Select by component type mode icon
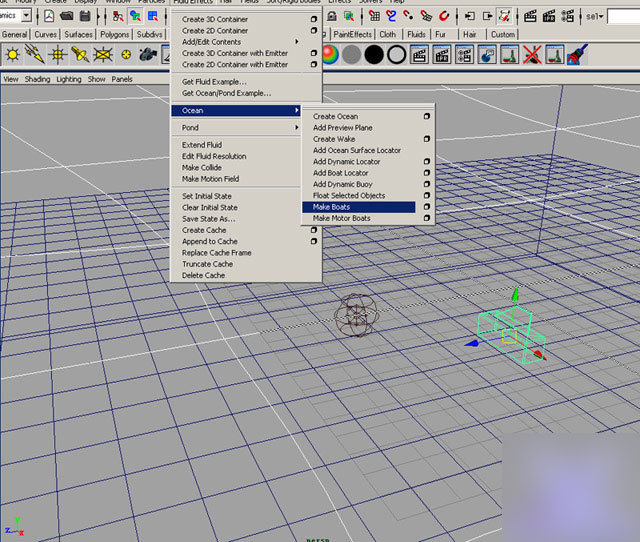Screen dimensions: 640x542 (x=153, y=16)
